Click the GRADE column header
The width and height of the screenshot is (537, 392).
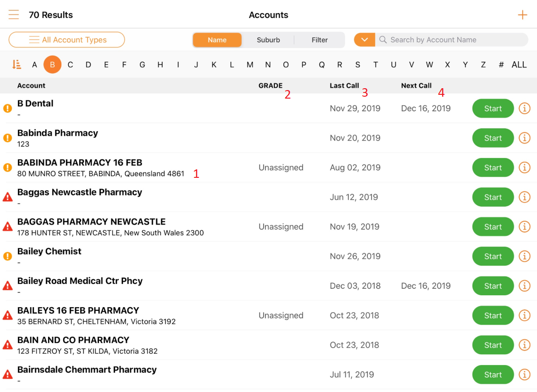tap(270, 86)
